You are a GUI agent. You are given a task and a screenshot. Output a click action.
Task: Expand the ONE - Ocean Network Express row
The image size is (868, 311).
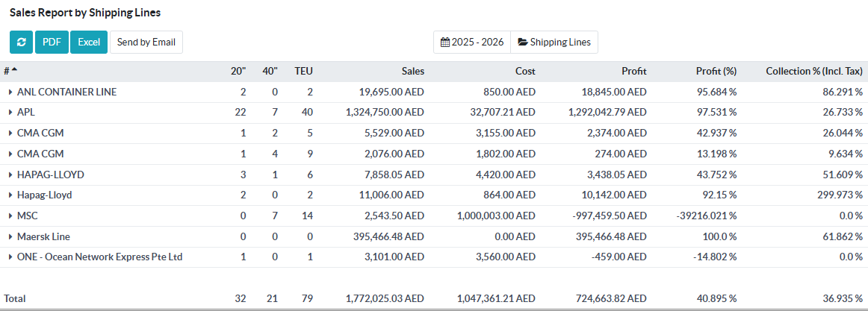10,257
